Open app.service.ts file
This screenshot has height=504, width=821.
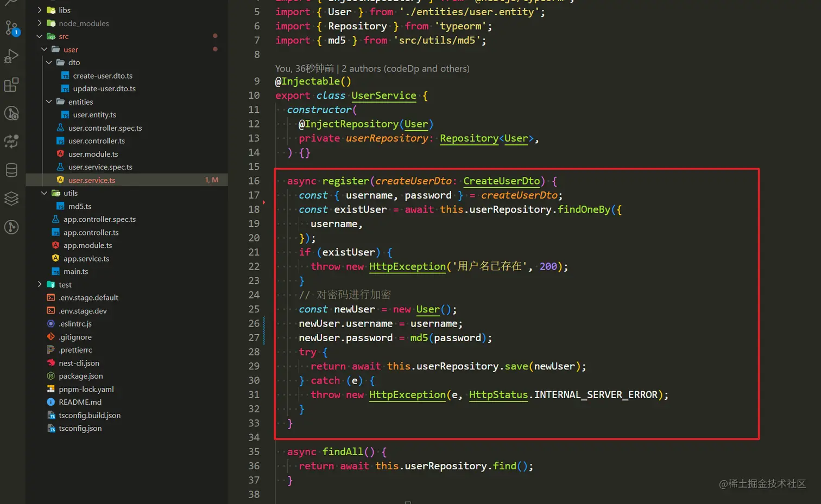pos(86,259)
